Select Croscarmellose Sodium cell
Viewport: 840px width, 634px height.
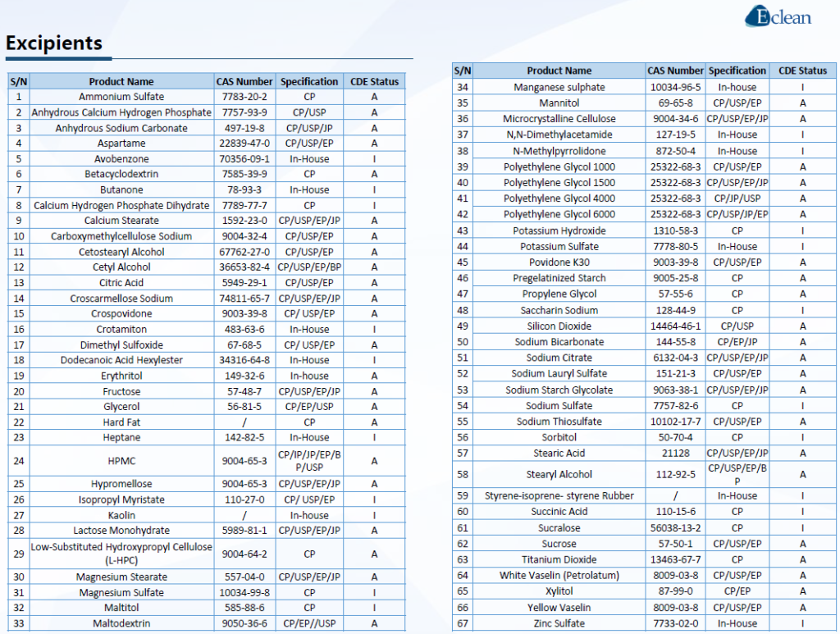pyautogui.click(x=121, y=299)
